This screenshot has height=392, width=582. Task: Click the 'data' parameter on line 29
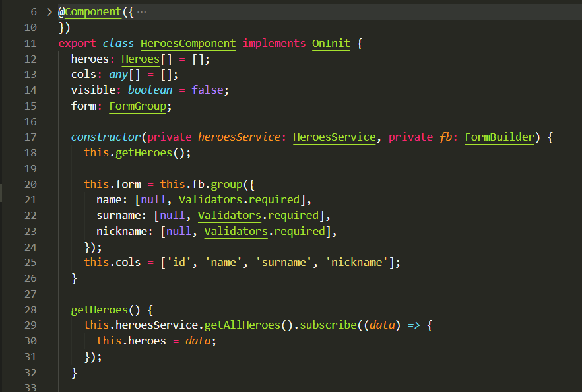(x=382, y=325)
